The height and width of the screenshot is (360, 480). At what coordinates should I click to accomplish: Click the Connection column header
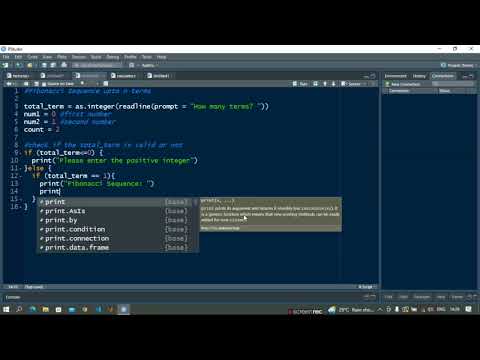[x=398, y=91]
